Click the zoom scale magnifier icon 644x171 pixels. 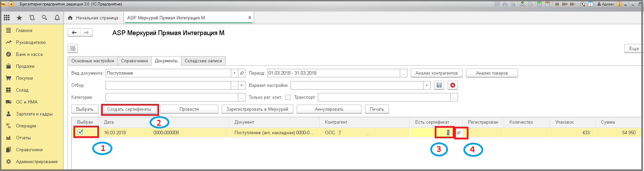(x=583, y=4)
